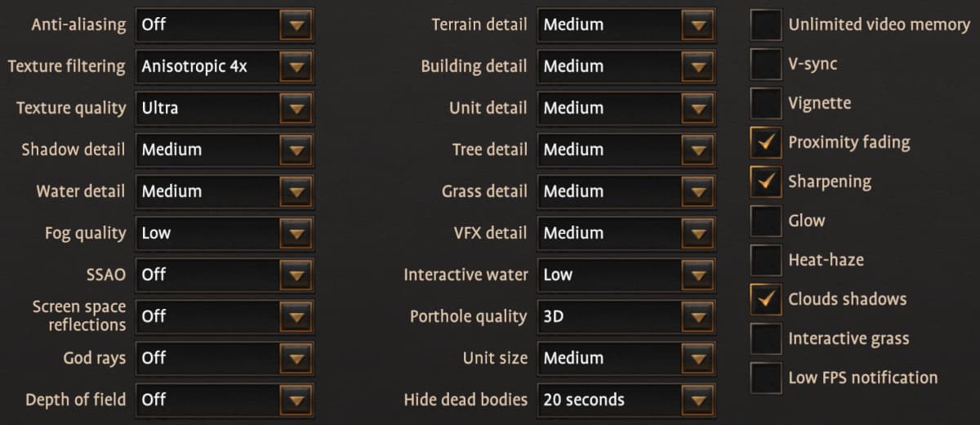Click the Shadow detail arrow icon

pos(295,150)
